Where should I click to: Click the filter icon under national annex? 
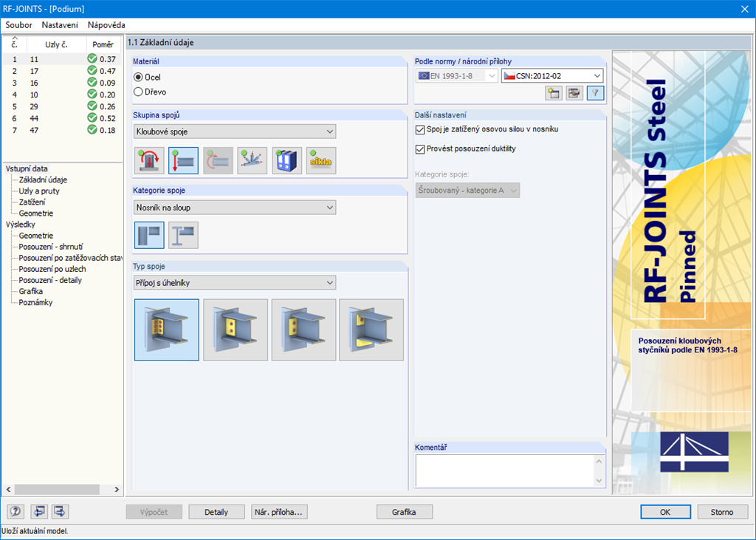pyautogui.click(x=596, y=93)
